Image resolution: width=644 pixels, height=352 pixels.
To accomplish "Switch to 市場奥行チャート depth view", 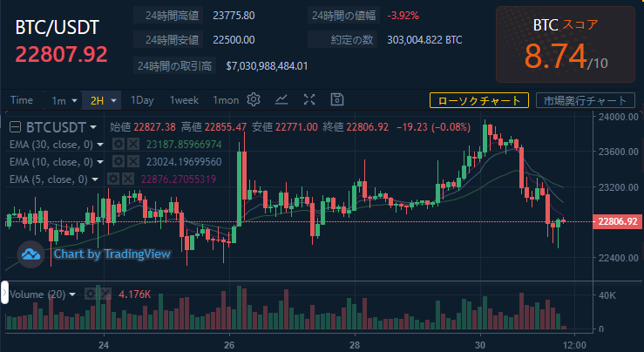I will (586, 100).
